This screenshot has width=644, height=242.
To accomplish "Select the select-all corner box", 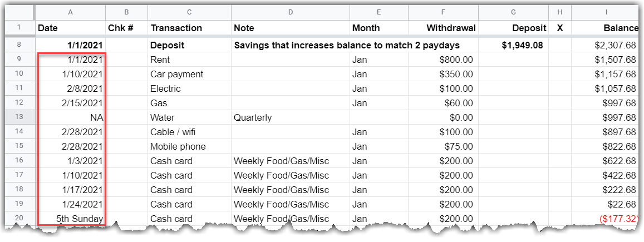I will coord(19,12).
